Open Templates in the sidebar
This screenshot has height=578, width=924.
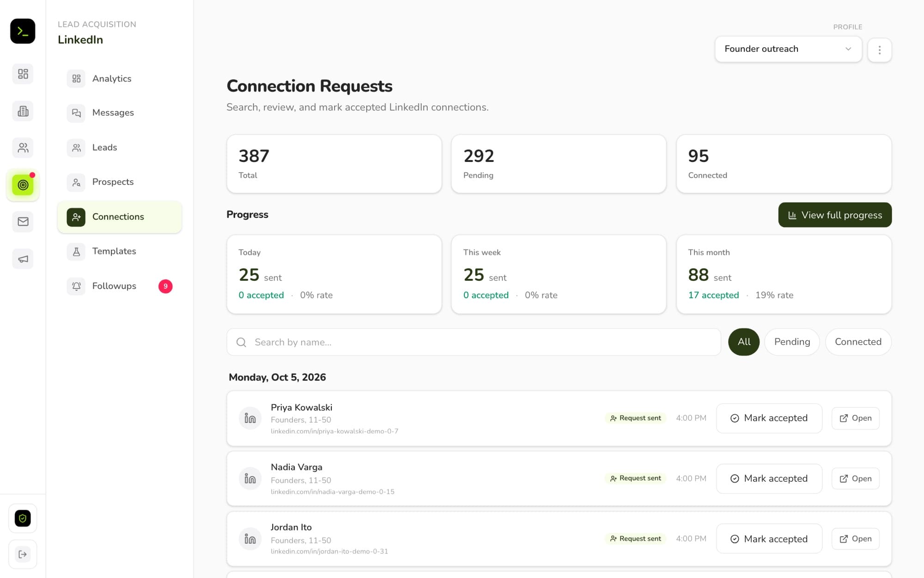pyautogui.click(x=120, y=251)
